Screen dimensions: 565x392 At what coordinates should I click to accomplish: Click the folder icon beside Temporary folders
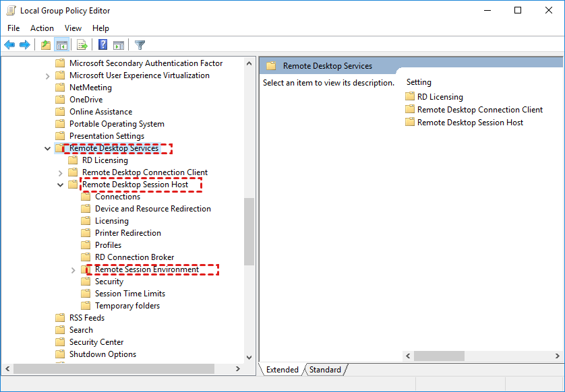[x=86, y=306]
